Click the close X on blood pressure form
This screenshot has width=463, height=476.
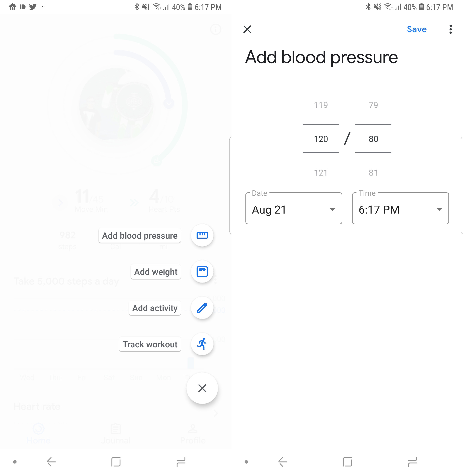click(x=248, y=29)
